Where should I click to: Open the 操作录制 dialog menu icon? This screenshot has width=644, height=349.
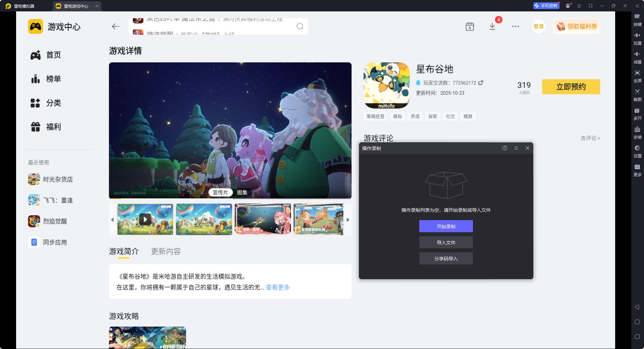click(516, 148)
